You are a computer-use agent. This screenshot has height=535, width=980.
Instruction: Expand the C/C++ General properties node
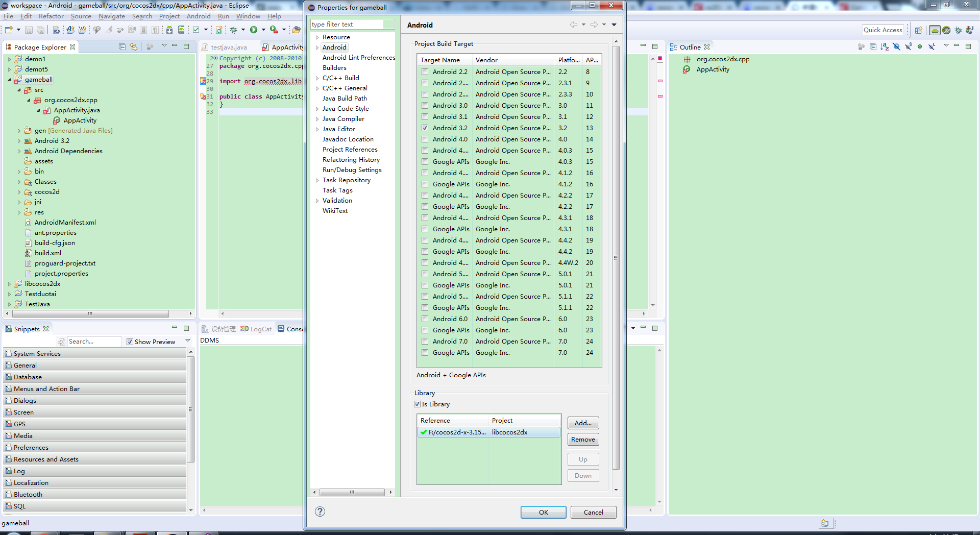pos(317,88)
